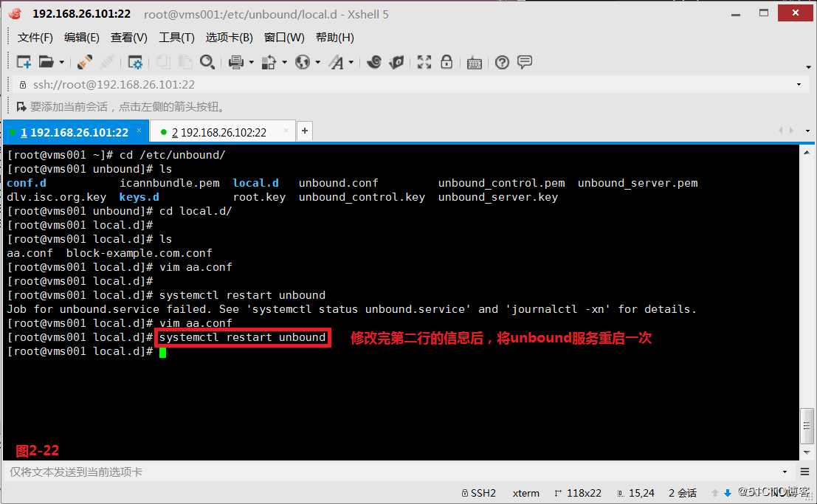This screenshot has width=817, height=504.
Task: Click the virtual keyboard icon
Action: (474, 63)
